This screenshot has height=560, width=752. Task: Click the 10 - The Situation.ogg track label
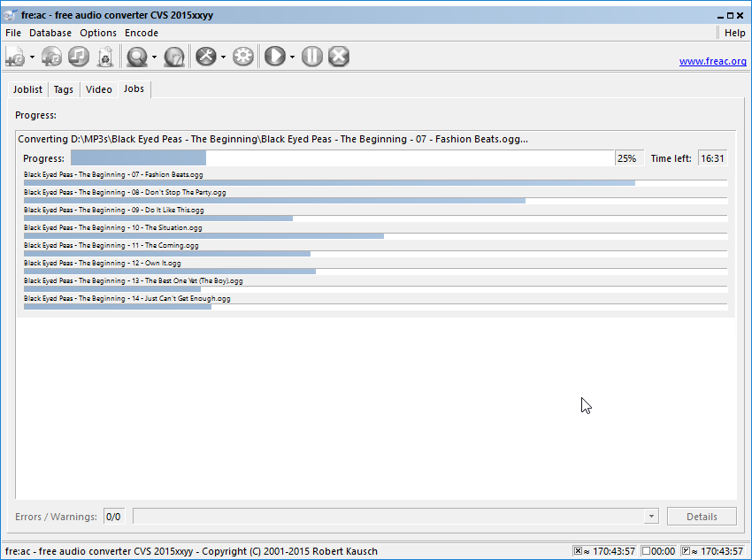click(x=112, y=227)
